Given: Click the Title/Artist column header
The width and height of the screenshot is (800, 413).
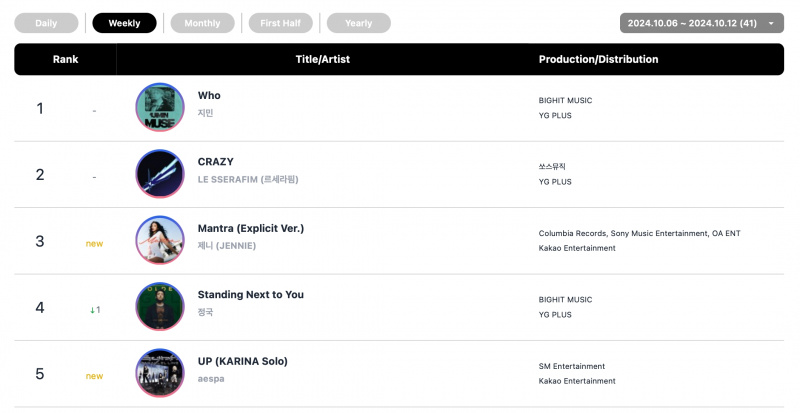Looking at the screenshot, I should [323, 59].
